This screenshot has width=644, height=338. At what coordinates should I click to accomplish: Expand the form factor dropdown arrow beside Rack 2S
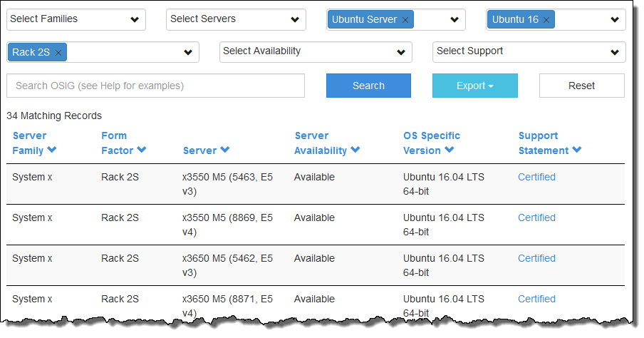[188, 53]
